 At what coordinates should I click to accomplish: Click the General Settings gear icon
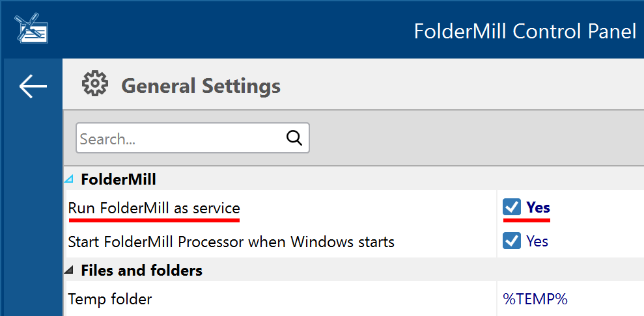95,84
